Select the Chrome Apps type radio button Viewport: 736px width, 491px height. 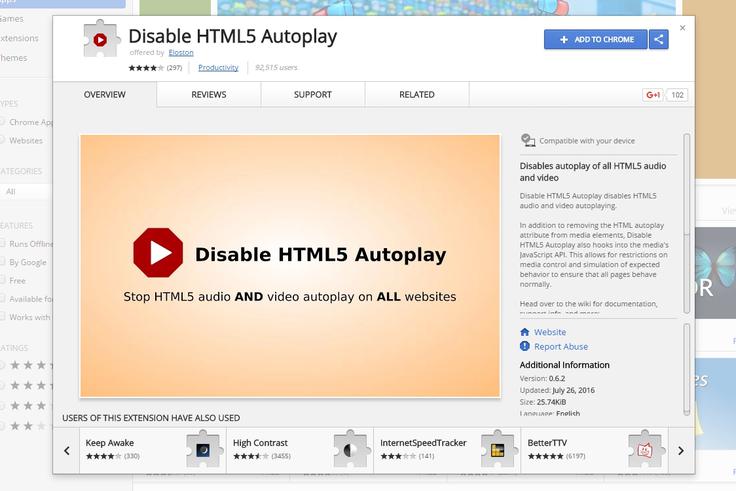(2, 122)
